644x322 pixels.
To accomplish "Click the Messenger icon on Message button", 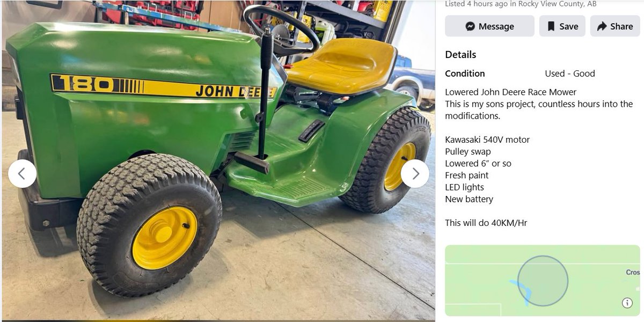I will pos(470,26).
